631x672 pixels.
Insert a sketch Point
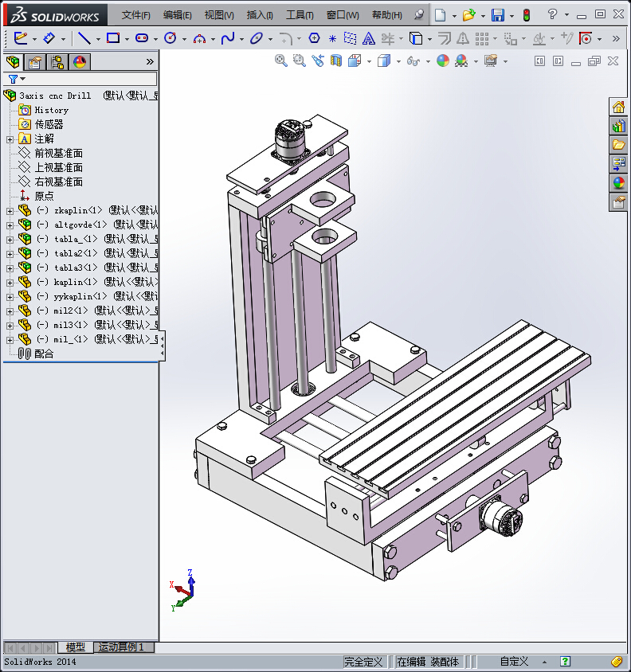tap(332, 39)
